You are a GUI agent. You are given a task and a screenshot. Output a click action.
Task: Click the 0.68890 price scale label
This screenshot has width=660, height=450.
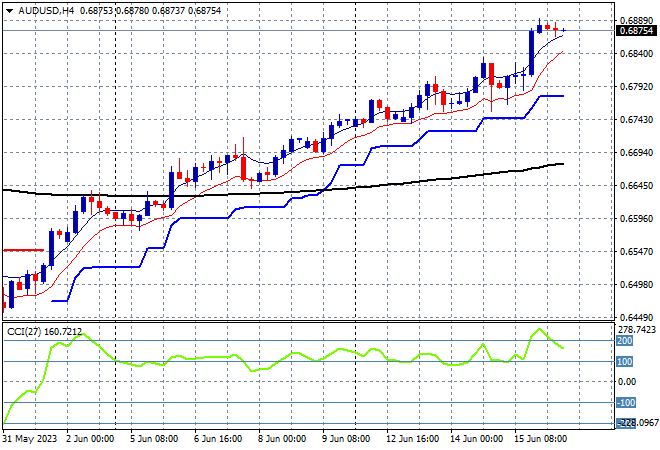pyautogui.click(x=636, y=20)
